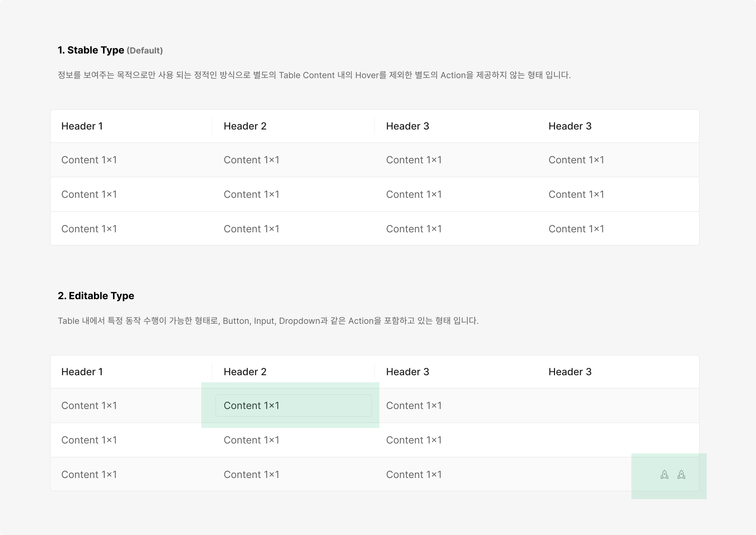Click the fourth column header in Stable table
This screenshot has height=535, width=756.
570,126
